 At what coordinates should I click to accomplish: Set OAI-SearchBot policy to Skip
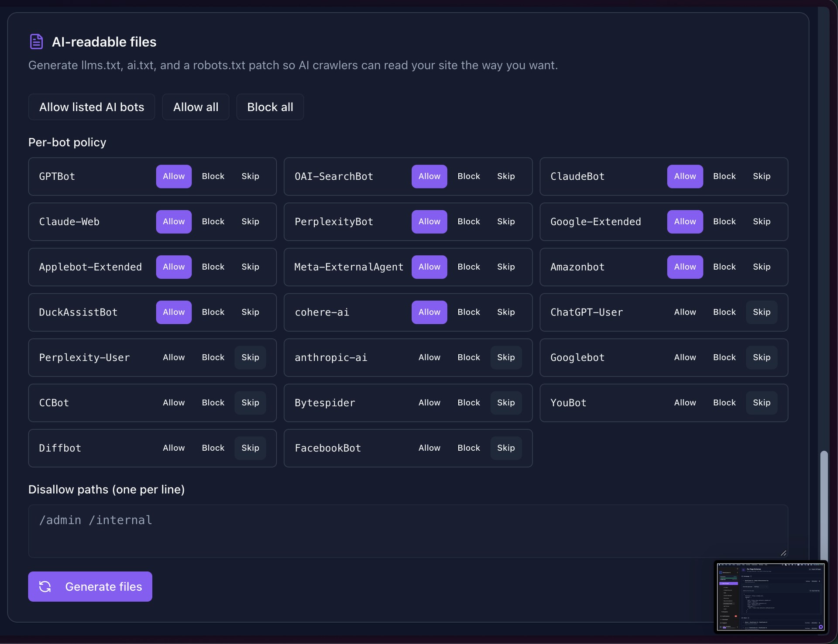click(x=506, y=176)
